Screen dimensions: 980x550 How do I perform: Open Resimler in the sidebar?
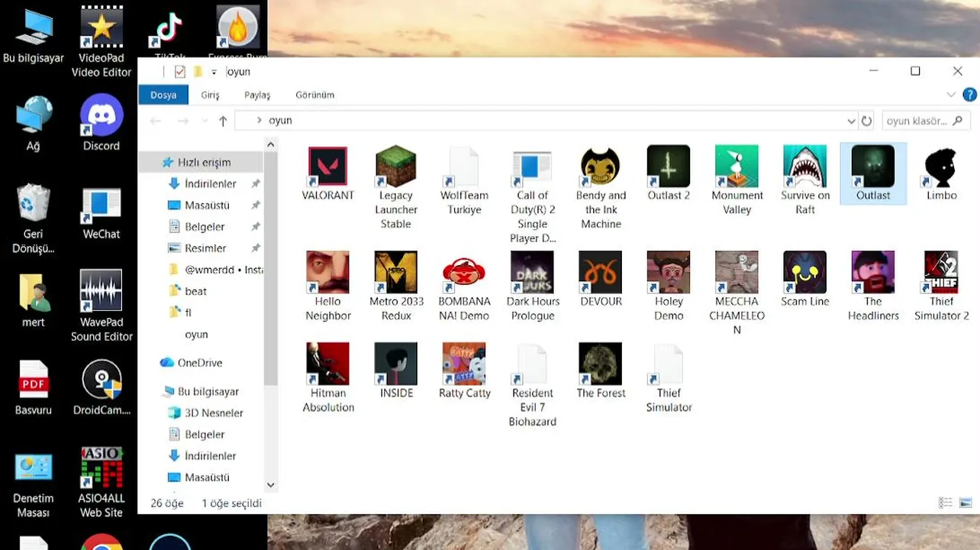click(x=205, y=248)
